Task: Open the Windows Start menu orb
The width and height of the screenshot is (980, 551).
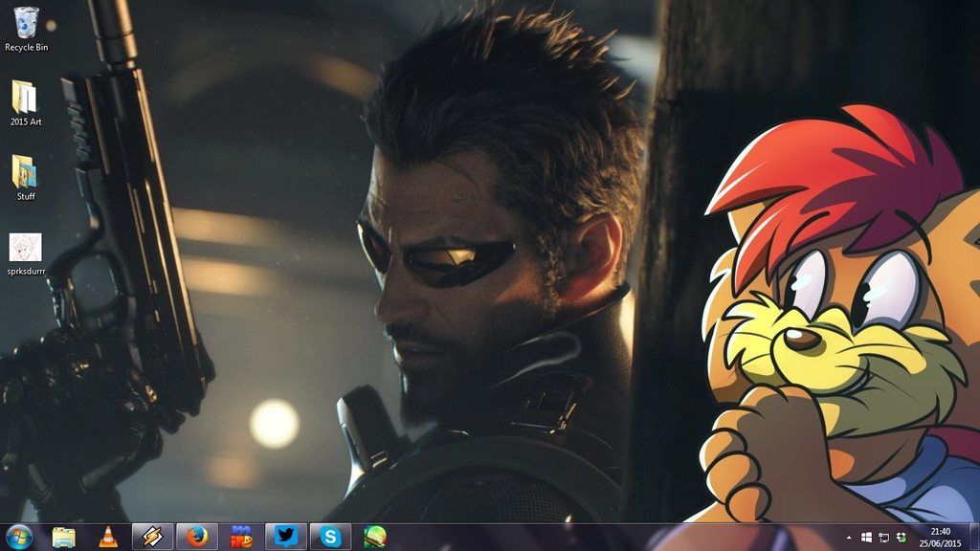Action: pyautogui.click(x=19, y=538)
